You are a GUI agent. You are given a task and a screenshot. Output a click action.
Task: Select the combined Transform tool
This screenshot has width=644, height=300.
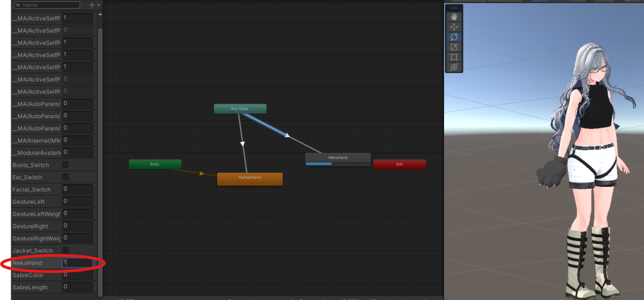coord(454,67)
